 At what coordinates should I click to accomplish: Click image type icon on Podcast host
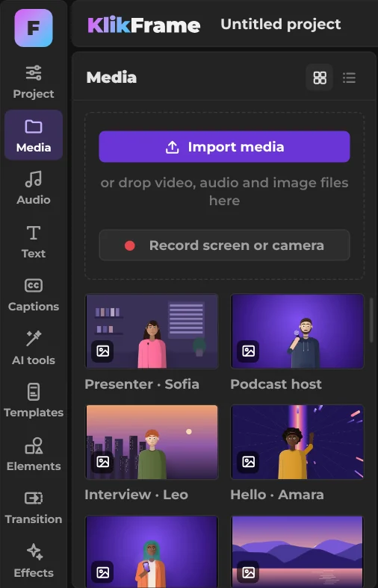click(248, 351)
